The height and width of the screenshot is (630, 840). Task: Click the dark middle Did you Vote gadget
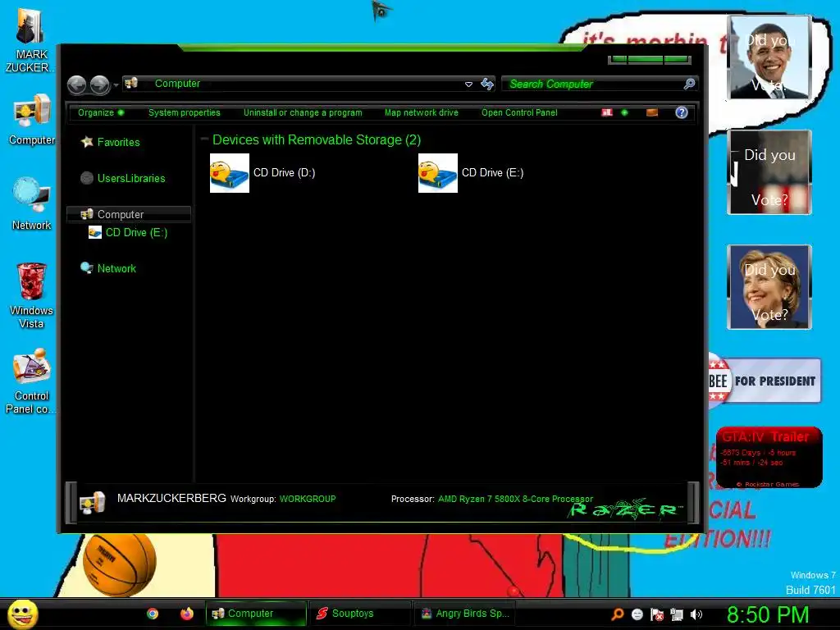tap(769, 172)
